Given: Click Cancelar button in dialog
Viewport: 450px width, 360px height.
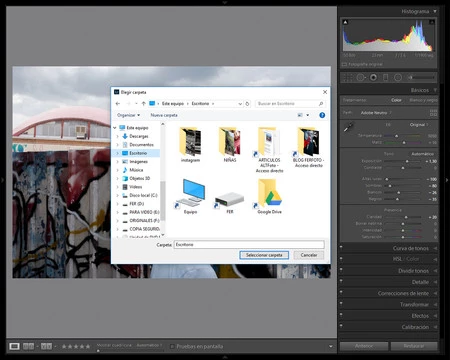Looking at the screenshot, I should click(x=309, y=255).
